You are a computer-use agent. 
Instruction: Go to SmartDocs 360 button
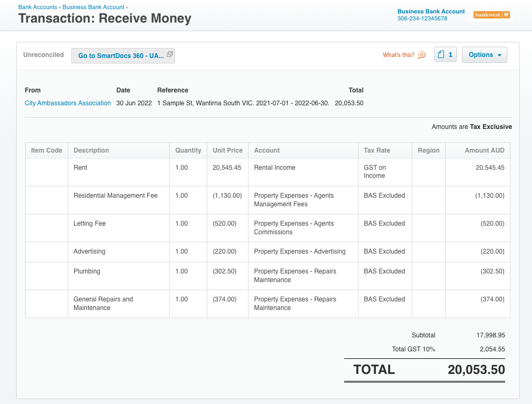123,56
